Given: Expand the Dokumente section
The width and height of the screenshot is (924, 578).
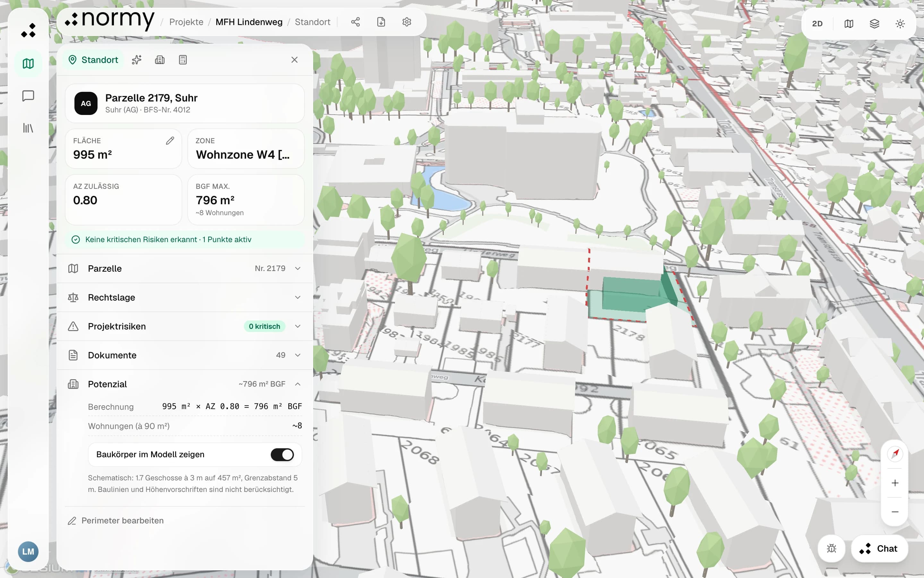Looking at the screenshot, I should (x=185, y=355).
